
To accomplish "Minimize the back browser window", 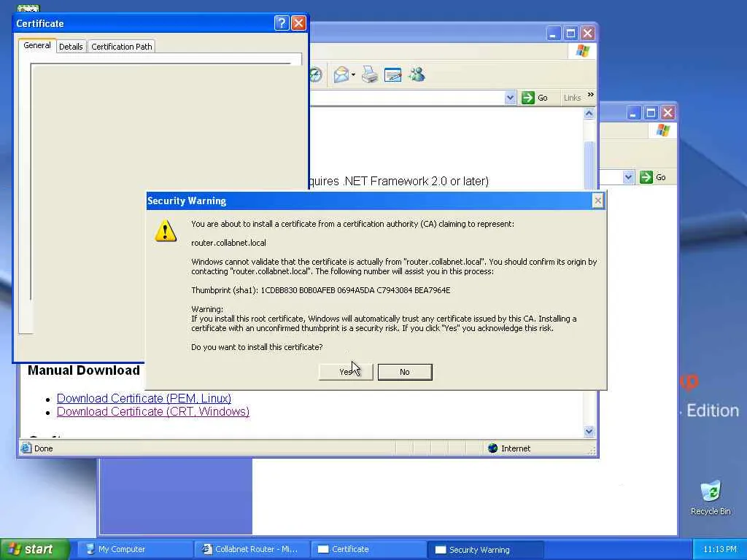I will (633, 113).
